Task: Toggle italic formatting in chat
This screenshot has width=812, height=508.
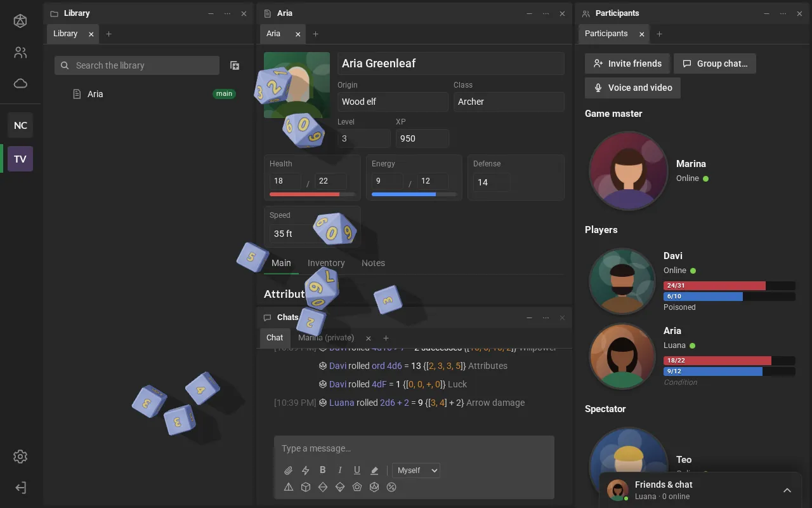Action: pos(340,471)
